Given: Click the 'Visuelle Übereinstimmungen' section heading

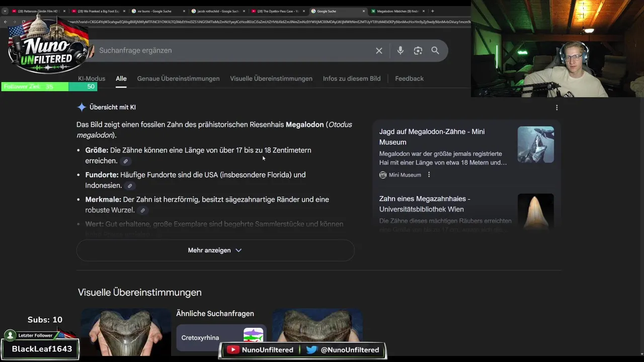Looking at the screenshot, I should 140,293.
